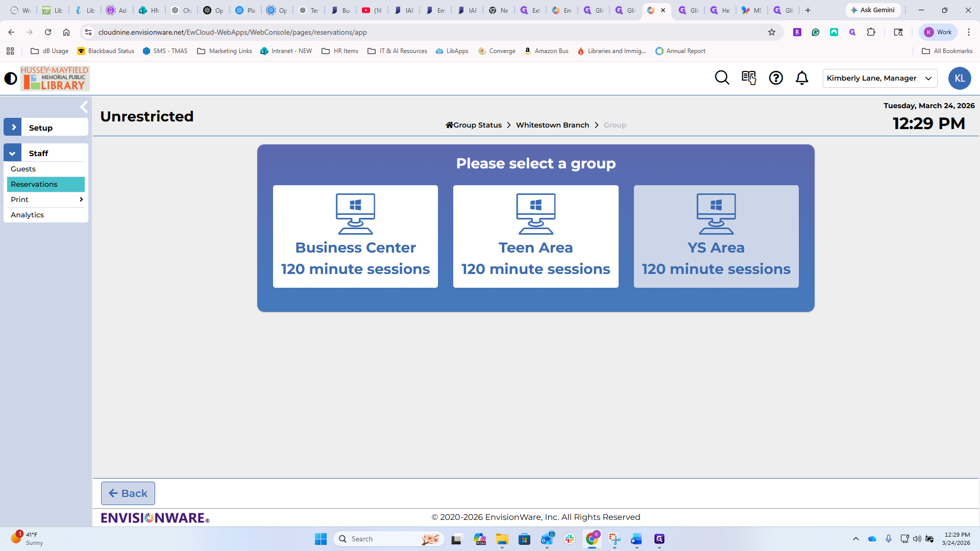This screenshot has width=980, height=551.
Task: Choose the Teen Area group tile
Action: pos(535,236)
